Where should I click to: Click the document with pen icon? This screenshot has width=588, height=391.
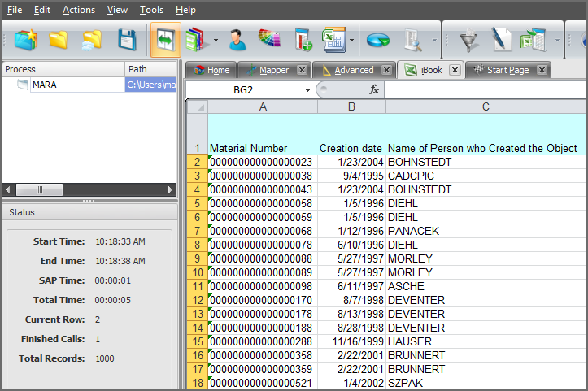point(502,39)
